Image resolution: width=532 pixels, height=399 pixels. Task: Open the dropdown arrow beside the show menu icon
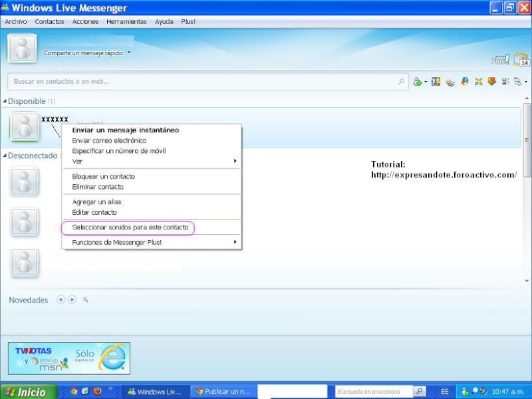coord(526,81)
